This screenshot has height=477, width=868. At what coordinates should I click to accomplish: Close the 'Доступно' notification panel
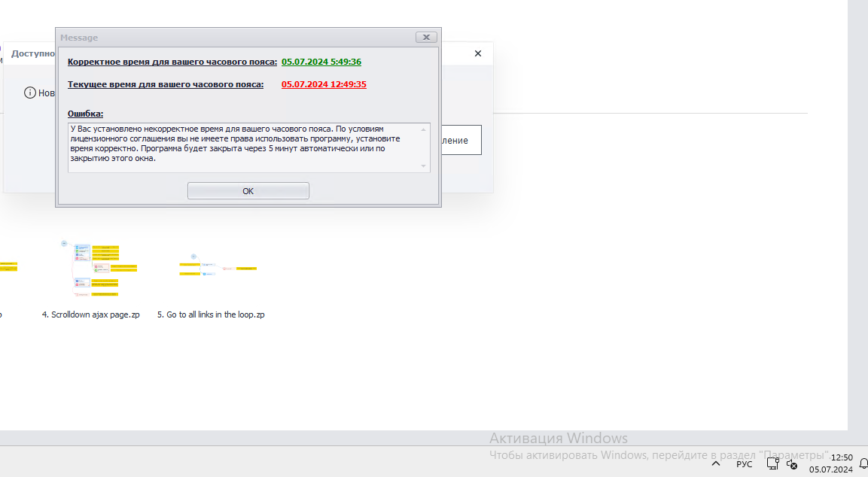point(478,53)
